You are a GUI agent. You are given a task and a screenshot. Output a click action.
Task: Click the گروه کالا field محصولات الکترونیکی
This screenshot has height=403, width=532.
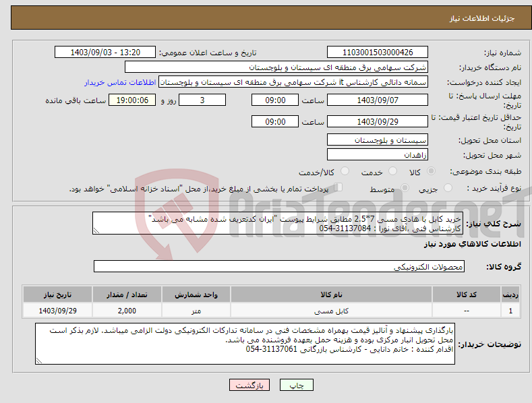coord(279,266)
